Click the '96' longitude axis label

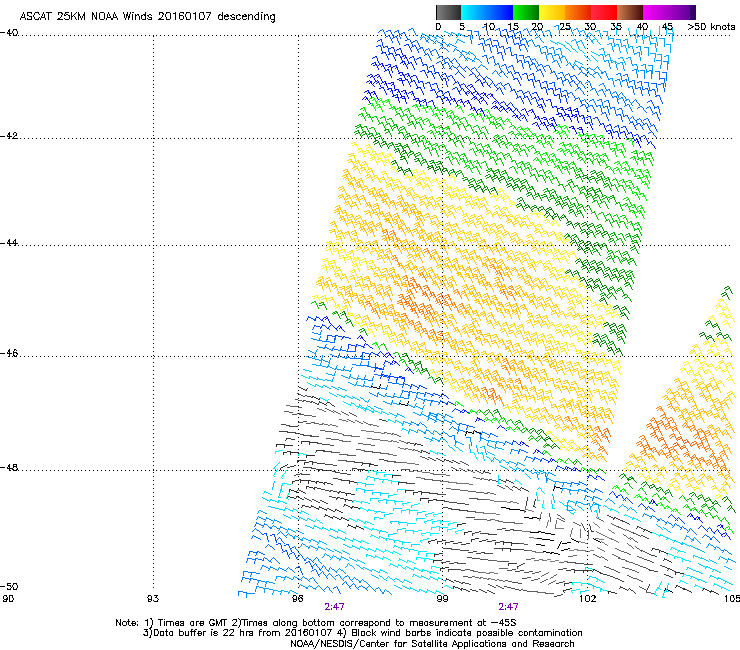click(x=297, y=599)
